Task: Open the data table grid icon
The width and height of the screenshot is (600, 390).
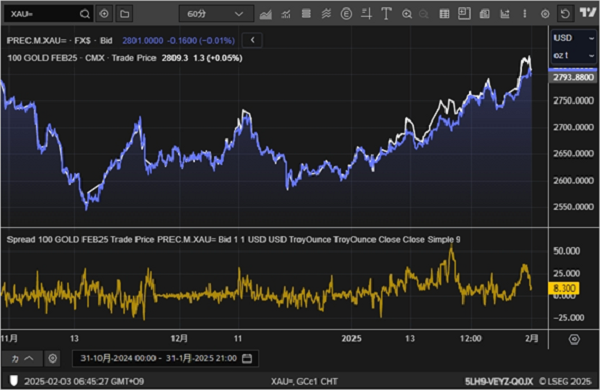Action: pos(444,14)
